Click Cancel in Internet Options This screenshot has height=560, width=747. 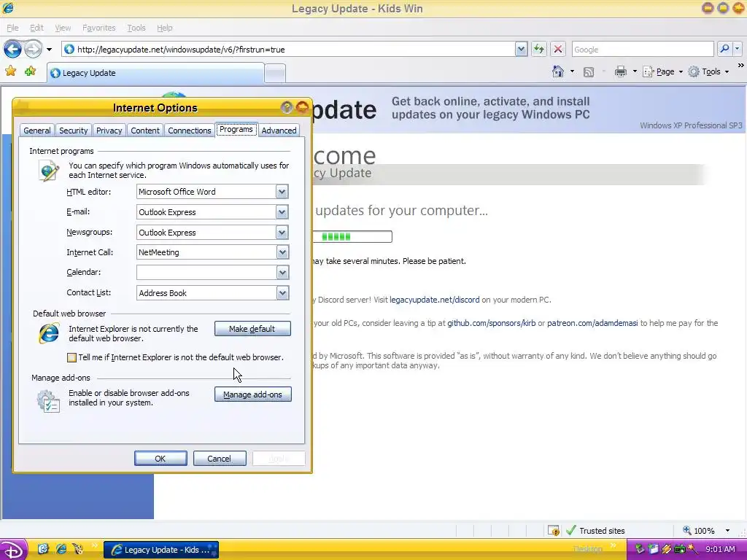point(219,458)
